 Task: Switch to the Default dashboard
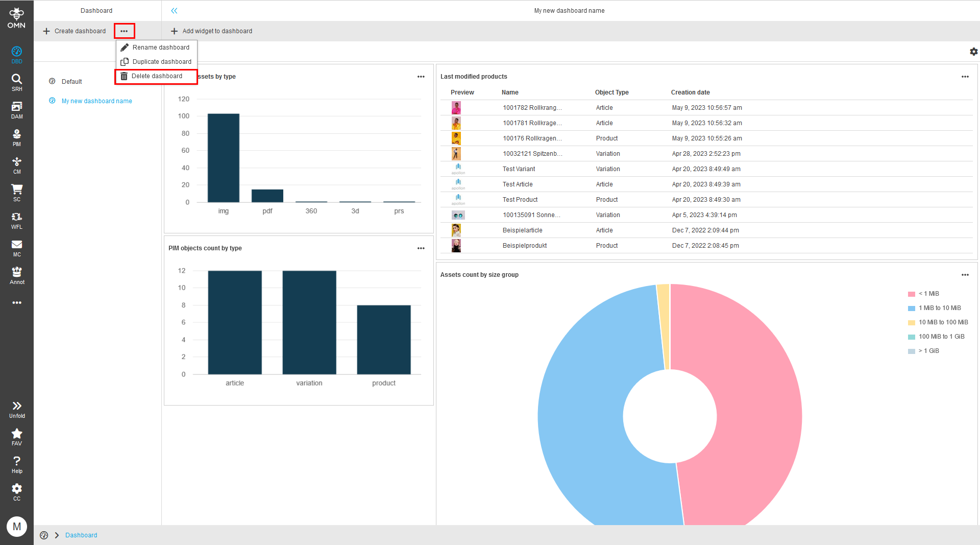[71, 81]
